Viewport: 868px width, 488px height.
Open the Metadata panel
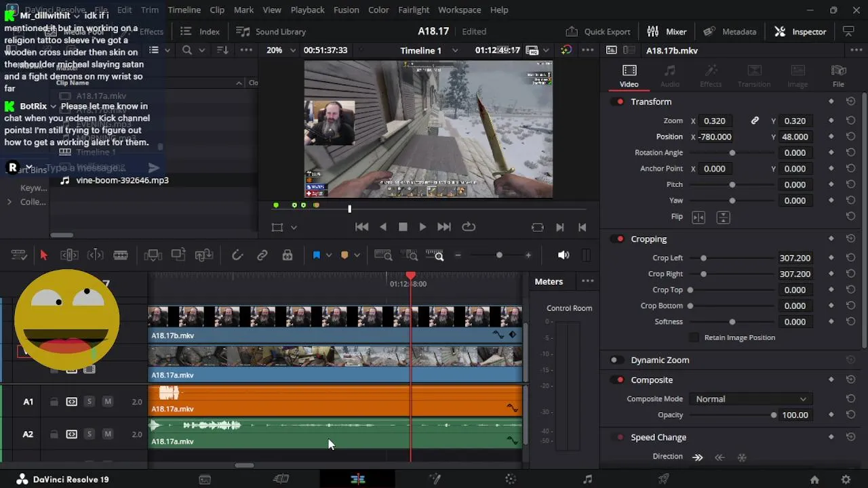tap(730, 31)
